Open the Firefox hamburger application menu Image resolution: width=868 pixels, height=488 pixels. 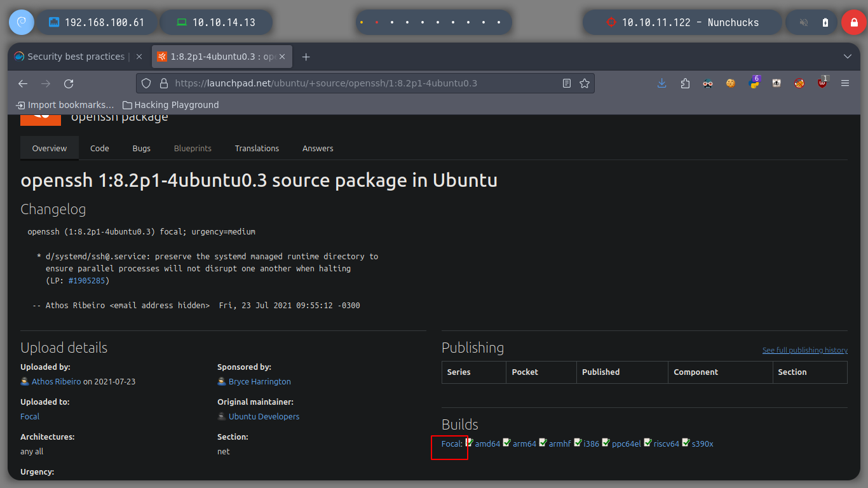pyautogui.click(x=845, y=83)
